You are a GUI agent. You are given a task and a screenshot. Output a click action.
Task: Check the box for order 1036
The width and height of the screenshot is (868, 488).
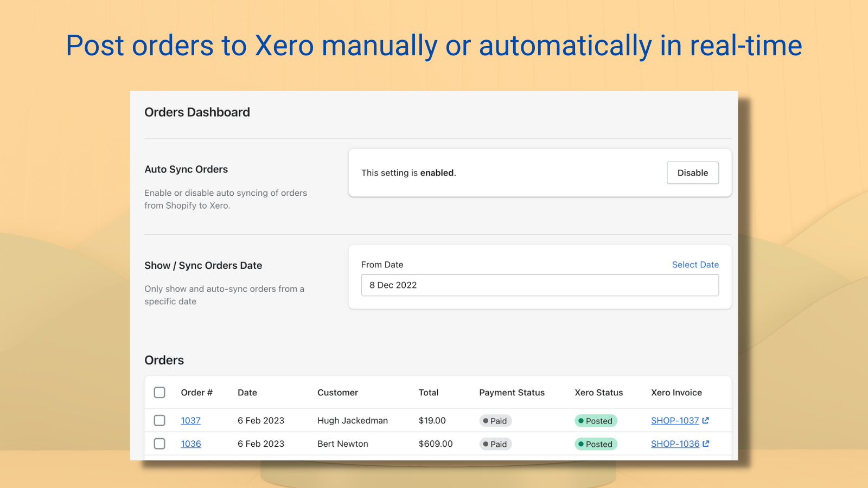pos(159,444)
